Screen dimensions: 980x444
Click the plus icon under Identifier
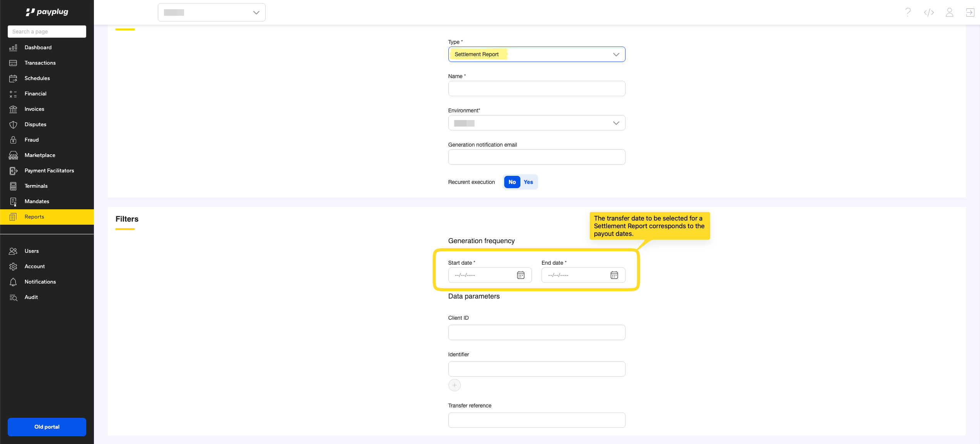454,385
